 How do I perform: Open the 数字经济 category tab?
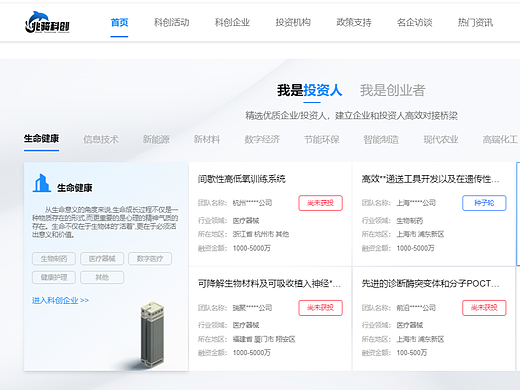(x=262, y=139)
